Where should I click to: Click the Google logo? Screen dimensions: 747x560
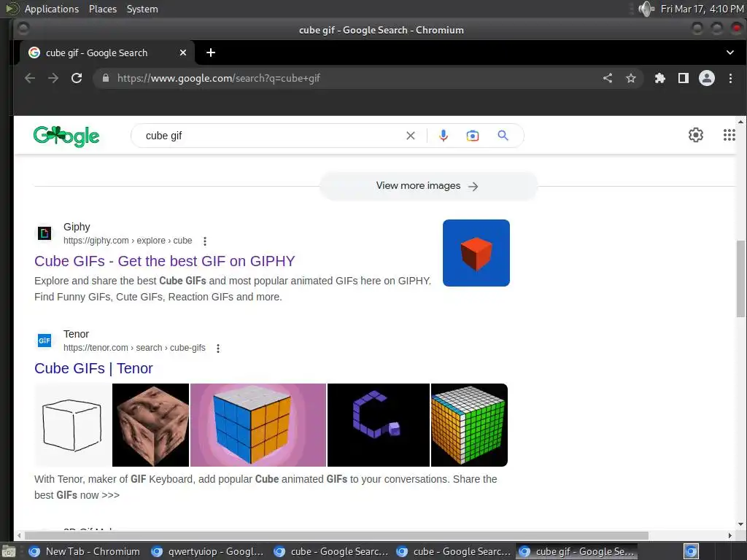[66, 136]
